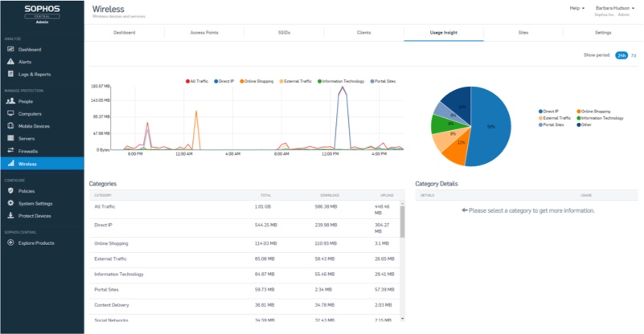Toggle the Online Shopping series in the line chart legend

point(256,81)
